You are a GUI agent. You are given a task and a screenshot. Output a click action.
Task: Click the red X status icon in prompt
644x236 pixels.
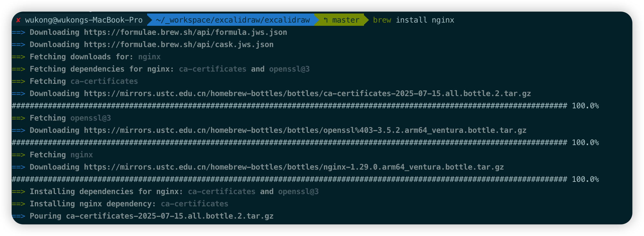click(x=18, y=20)
